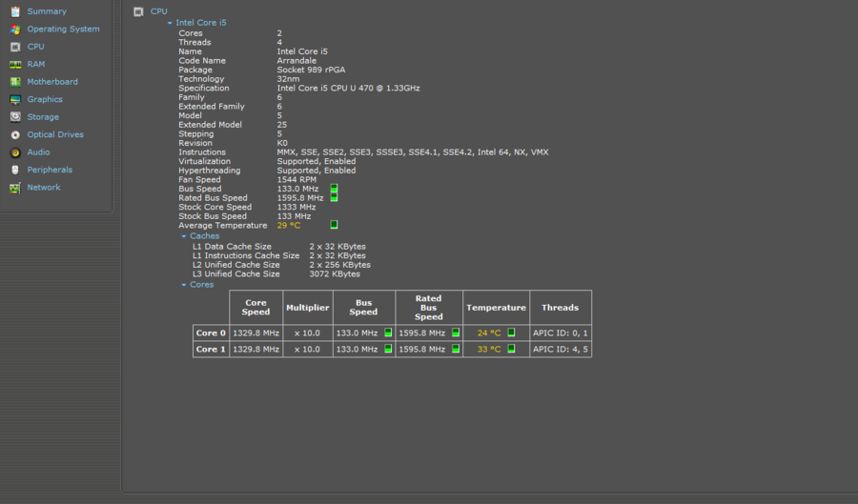Open Operating System section
This screenshot has height=504, width=858.
(x=64, y=29)
